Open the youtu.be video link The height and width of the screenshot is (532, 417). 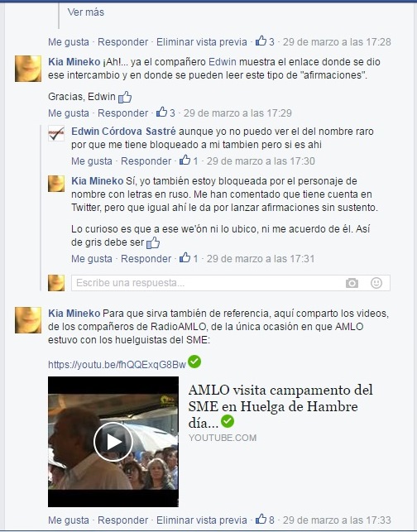click(x=117, y=364)
